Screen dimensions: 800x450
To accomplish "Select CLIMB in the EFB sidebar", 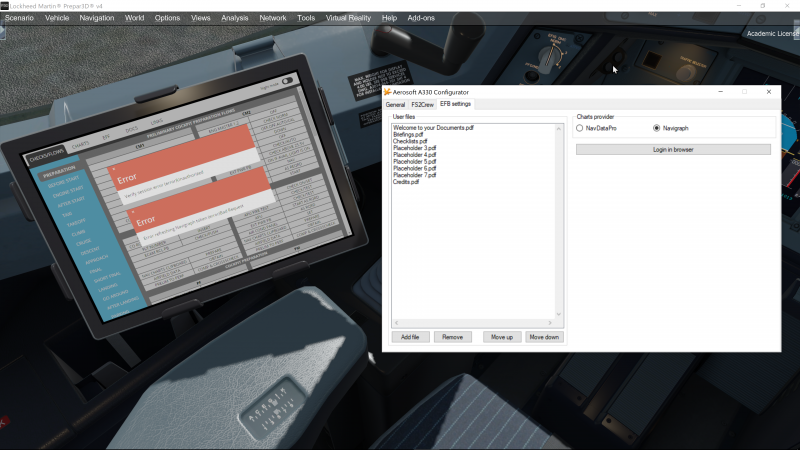I will (79, 233).
